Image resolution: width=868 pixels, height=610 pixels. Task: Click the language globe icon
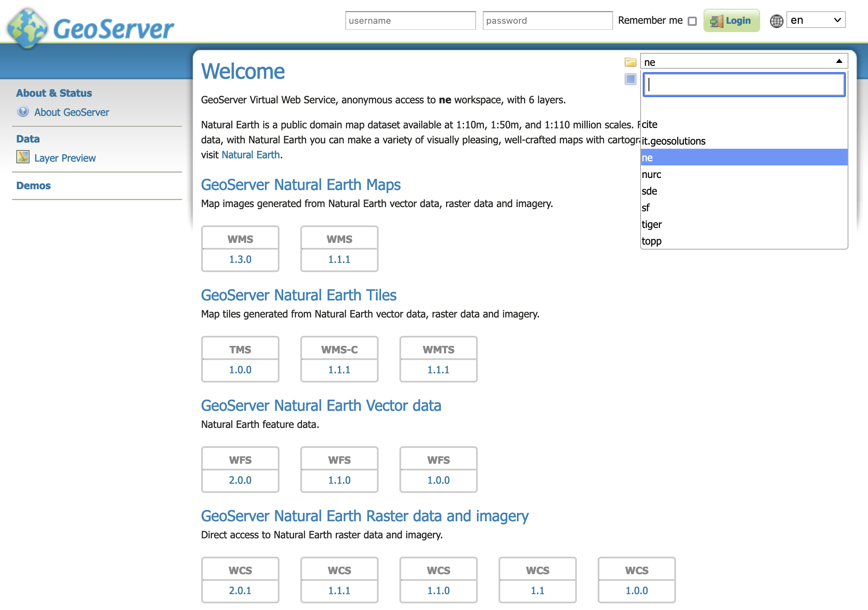(x=776, y=21)
